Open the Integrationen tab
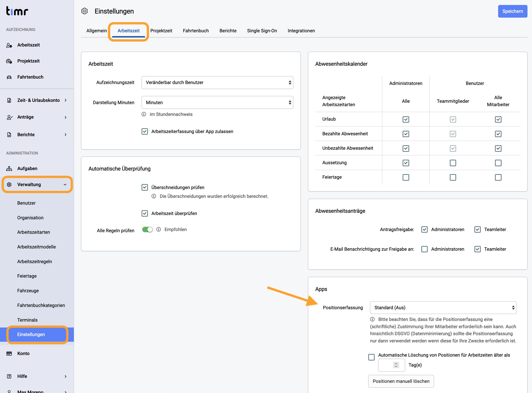The image size is (532, 393). pyautogui.click(x=301, y=31)
